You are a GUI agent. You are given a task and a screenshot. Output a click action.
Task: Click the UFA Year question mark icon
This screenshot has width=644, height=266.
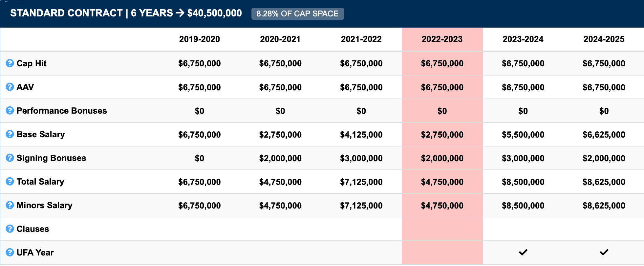tap(10, 252)
